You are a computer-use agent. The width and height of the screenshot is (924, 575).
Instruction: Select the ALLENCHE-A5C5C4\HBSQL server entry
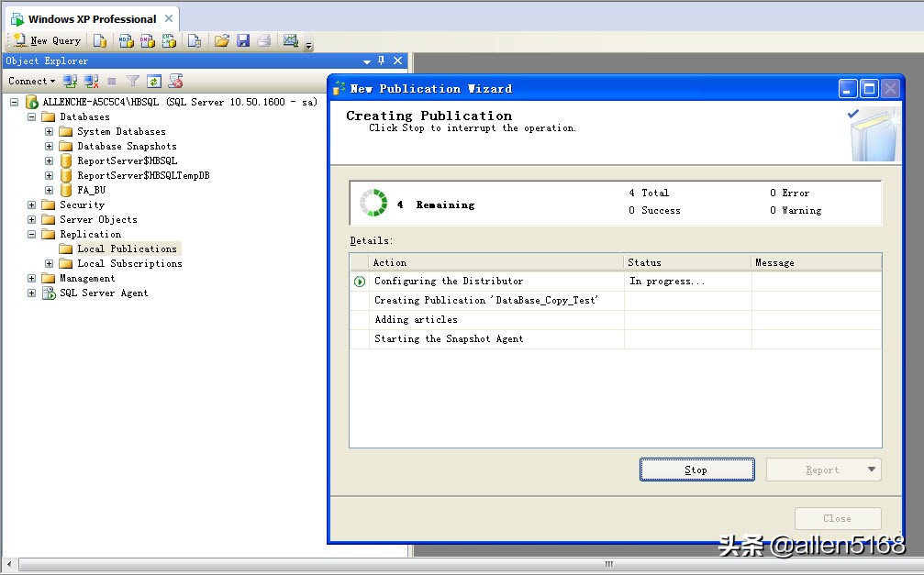pyautogui.click(x=180, y=102)
